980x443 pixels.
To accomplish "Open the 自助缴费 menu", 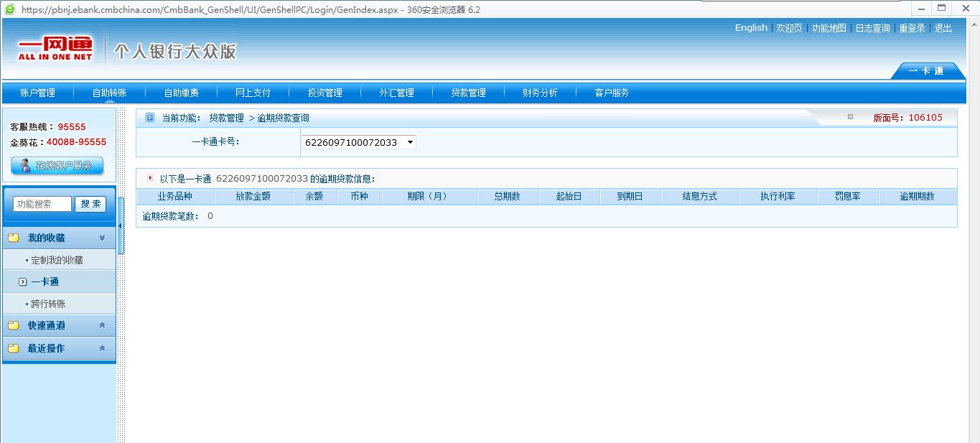I will point(181,93).
